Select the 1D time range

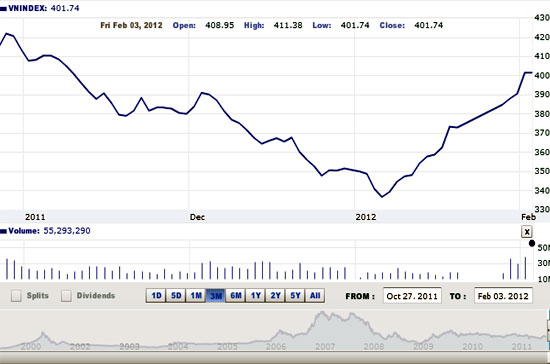[x=156, y=296]
